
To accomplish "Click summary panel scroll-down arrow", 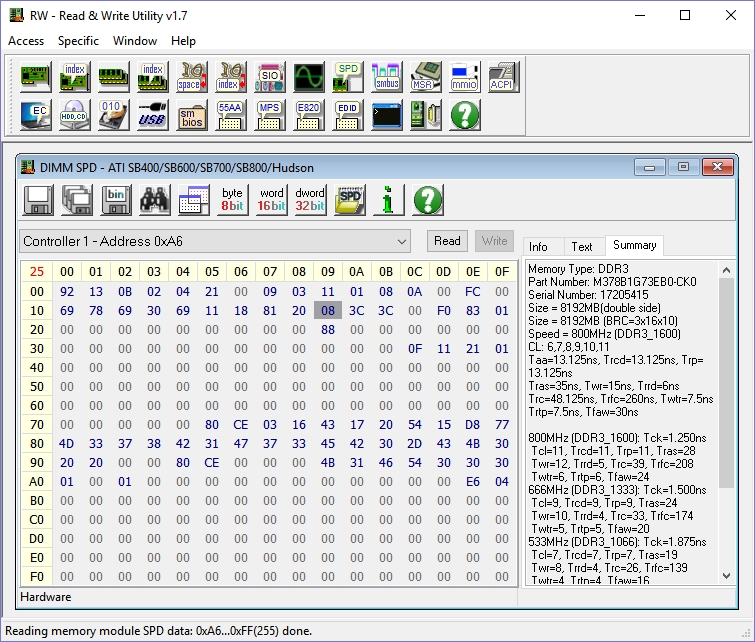I will tap(727, 576).
